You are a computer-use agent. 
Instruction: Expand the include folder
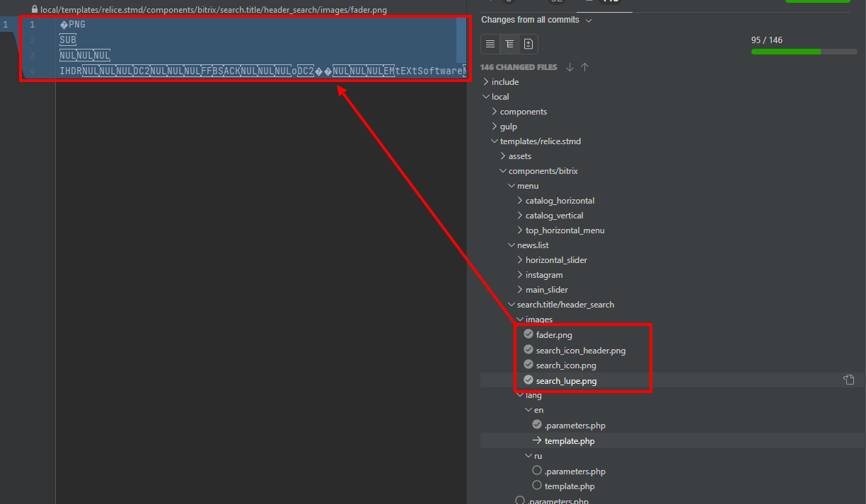click(485, 82)
